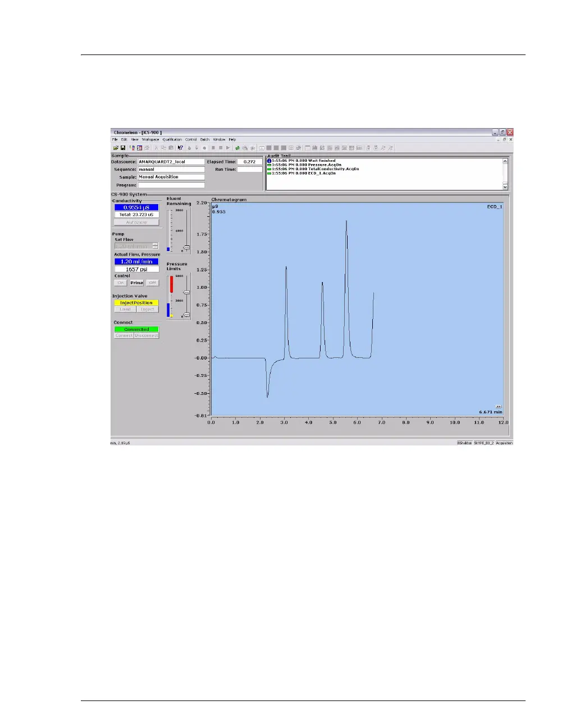This screenshot has height=728, width=566.
Task: Click the 0.9554 µS conductivity readout
Action: 136,207
